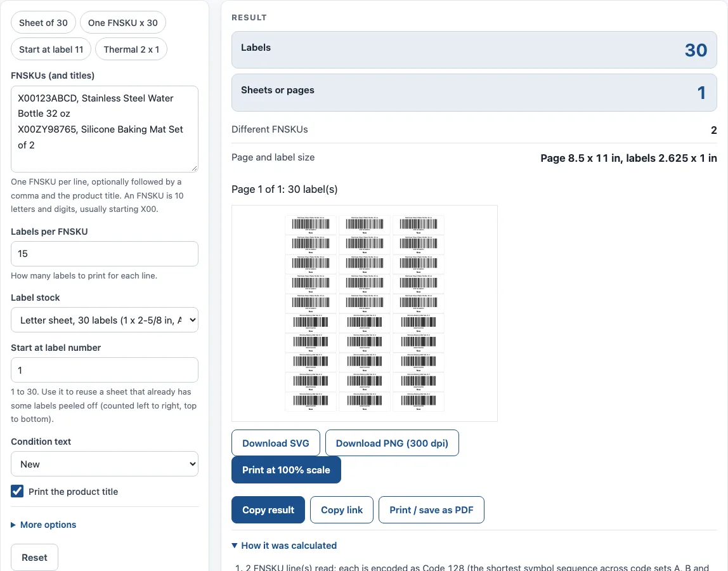Image resolution: width=728 pixels, height=571 pixels.
Task: Focus the Start at label number field
Action: coord(105,370)
